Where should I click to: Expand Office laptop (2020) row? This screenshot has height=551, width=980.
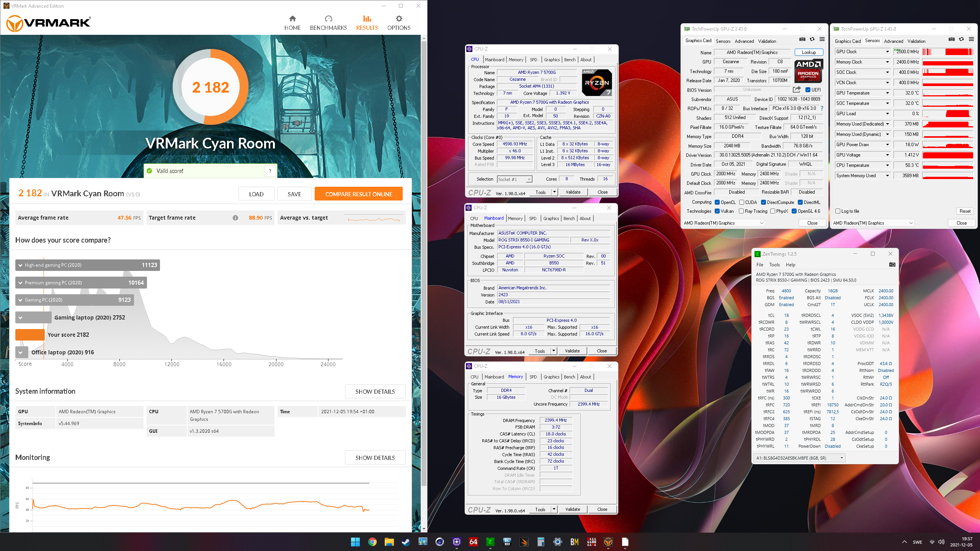[x=22, y=352]
